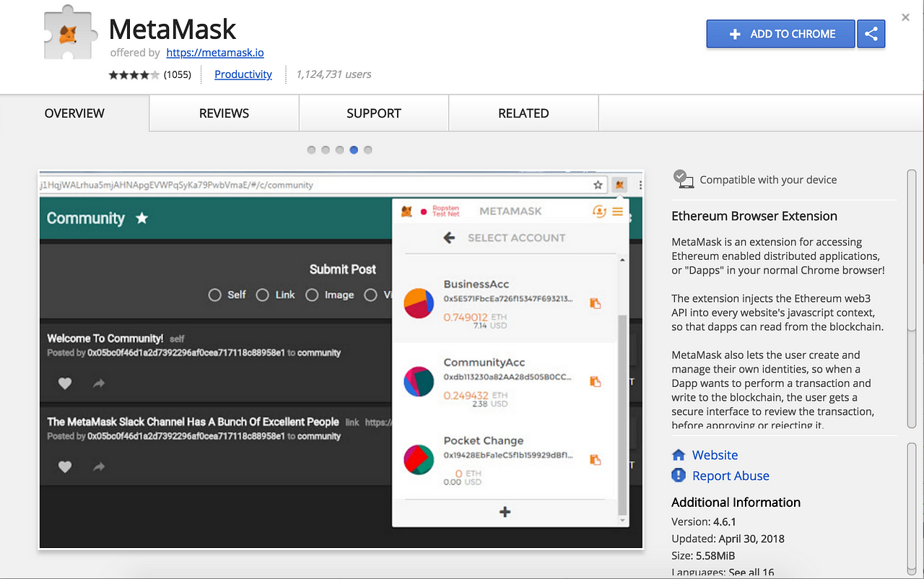Copy the Pocket Change address
The width and height of the screenshot is (924, 579).
(595, 459)
